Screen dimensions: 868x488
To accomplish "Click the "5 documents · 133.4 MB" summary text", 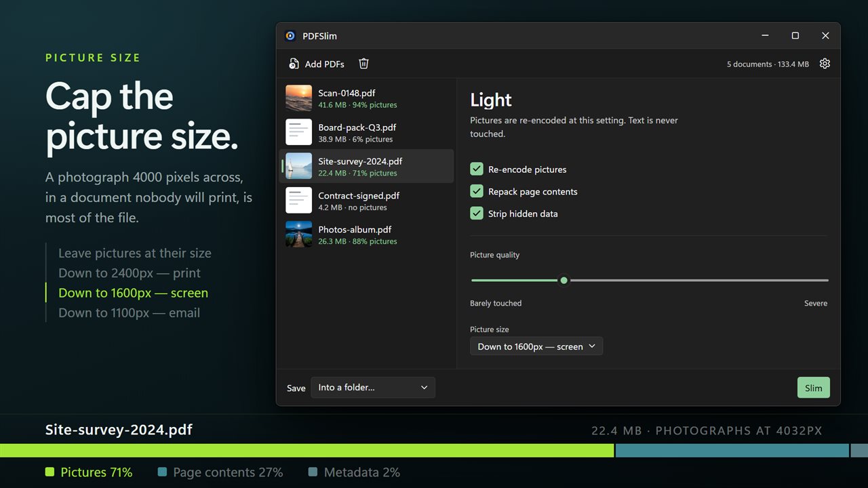I will pos(768,64).
